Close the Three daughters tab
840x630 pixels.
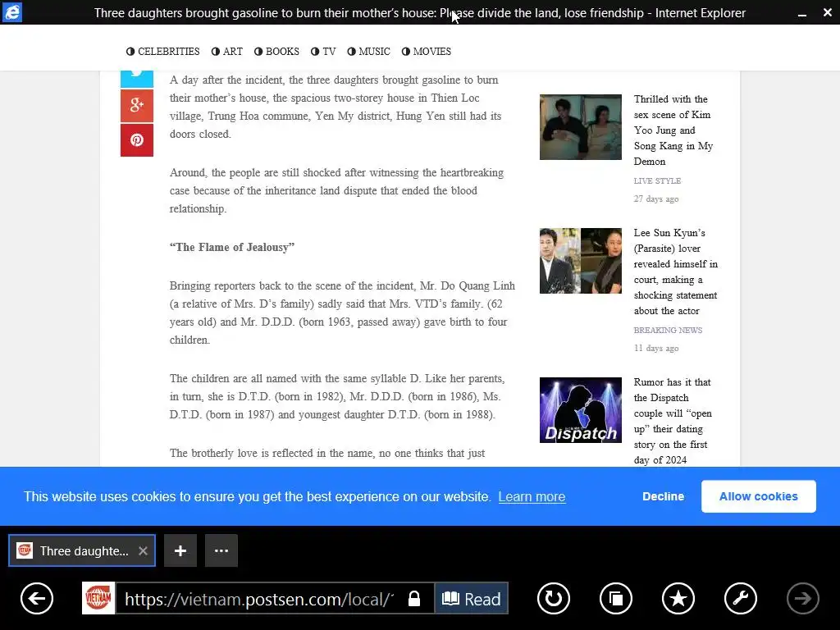(143, 550)
